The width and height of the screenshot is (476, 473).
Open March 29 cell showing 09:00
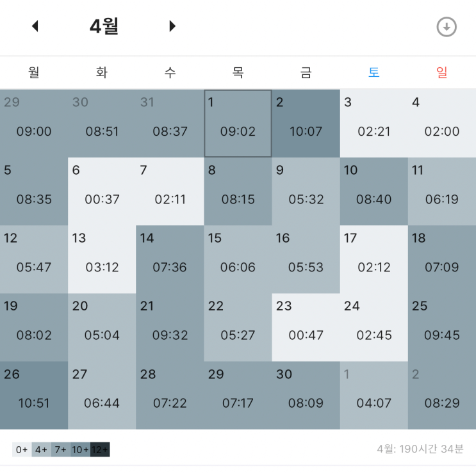click(x=34, y=124)
